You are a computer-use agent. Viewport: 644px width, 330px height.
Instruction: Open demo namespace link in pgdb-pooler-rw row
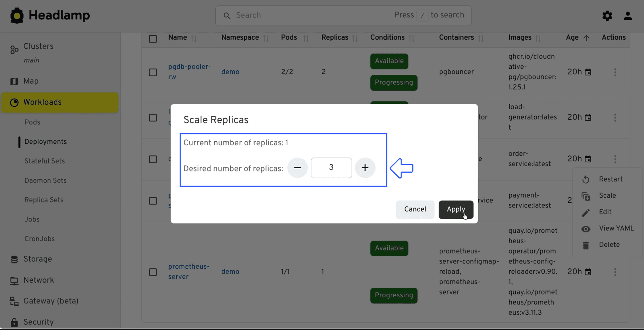tap(230, 72)
